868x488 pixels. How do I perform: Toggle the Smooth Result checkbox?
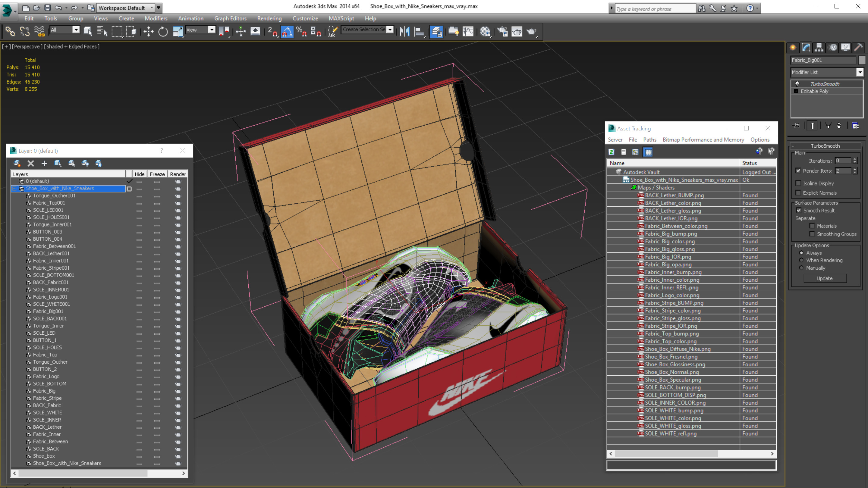[799, 211]
